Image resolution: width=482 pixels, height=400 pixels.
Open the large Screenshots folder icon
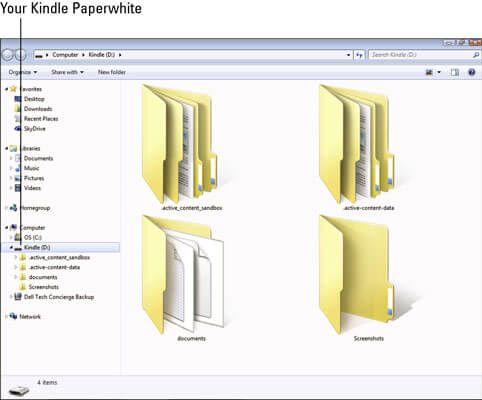click(358, 274)
